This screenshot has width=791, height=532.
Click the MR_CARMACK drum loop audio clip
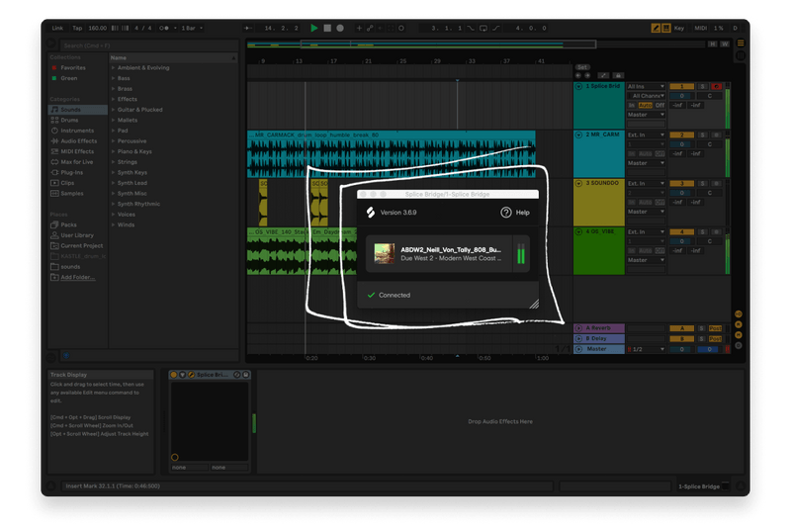click(x=391, y=154)
